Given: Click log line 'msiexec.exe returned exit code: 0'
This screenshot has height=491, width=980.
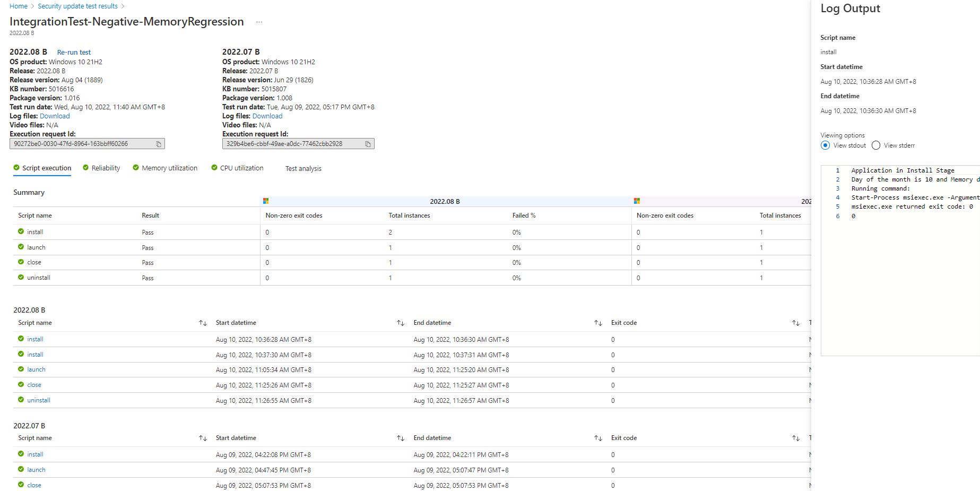Looking at the screenshot, I should click(912, 206).
